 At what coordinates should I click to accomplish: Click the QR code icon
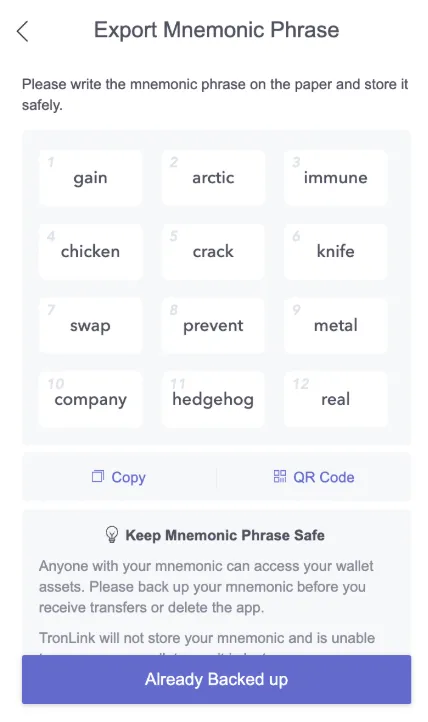point(280,476)
